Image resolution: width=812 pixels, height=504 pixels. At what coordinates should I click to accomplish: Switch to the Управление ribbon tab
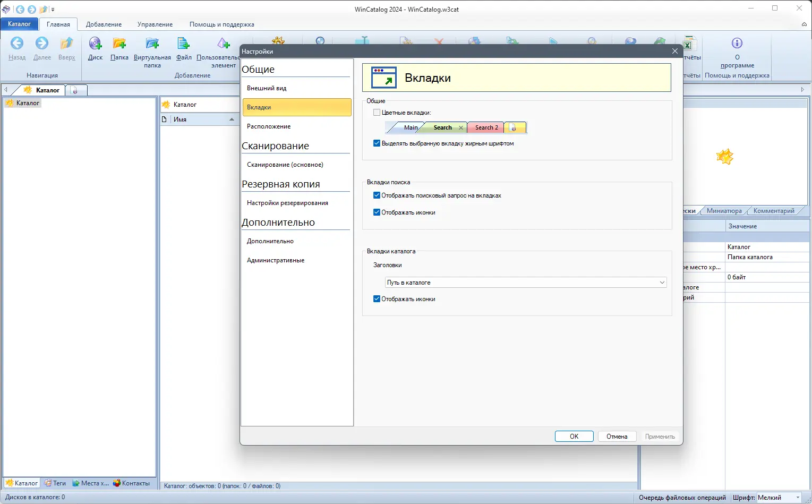click(155, 24)
